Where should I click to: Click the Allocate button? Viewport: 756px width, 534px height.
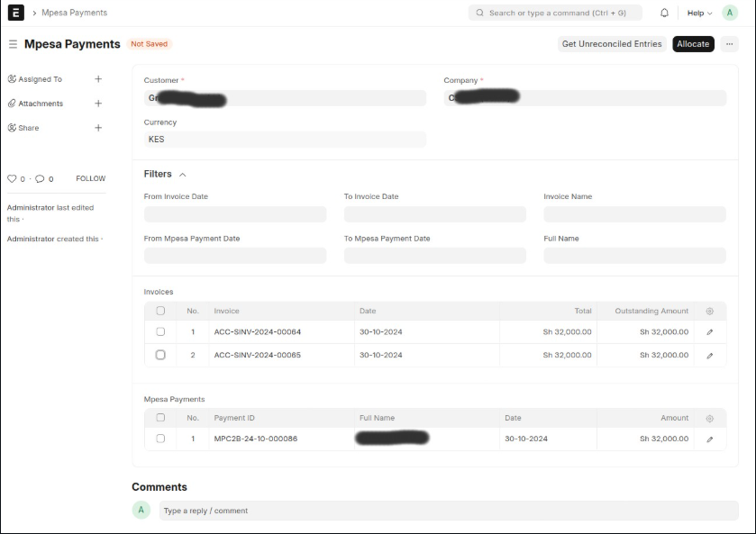(x=693, y=44)
